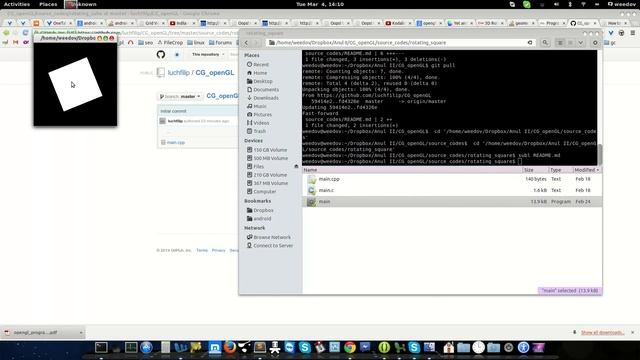Open Pictures folder in sidebar
640x360 pixels.
[259, 115]
